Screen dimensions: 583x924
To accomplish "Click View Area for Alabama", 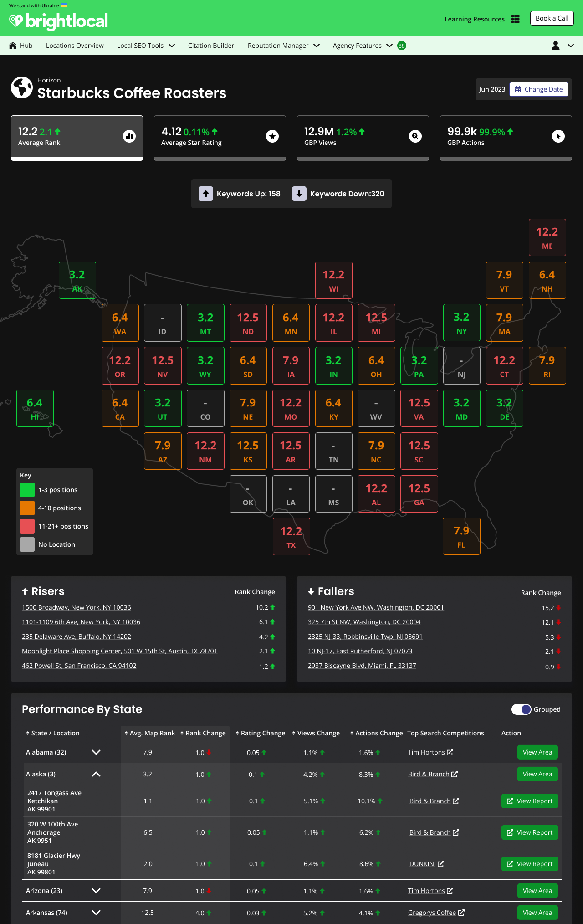I will pos(537,752).
